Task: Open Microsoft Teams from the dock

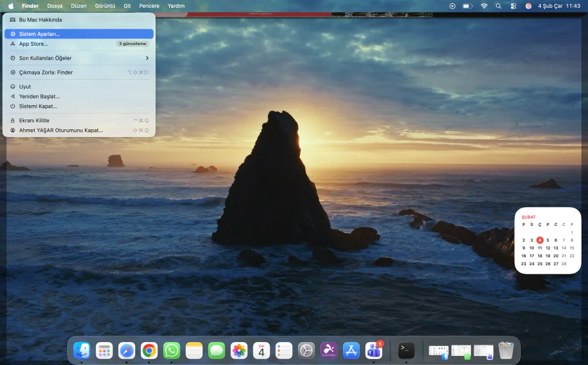Action: point(374,351)
